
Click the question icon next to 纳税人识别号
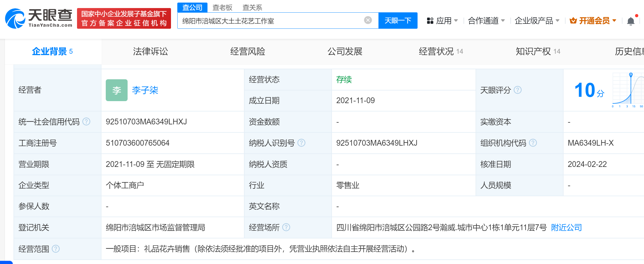tap(301, 142)
